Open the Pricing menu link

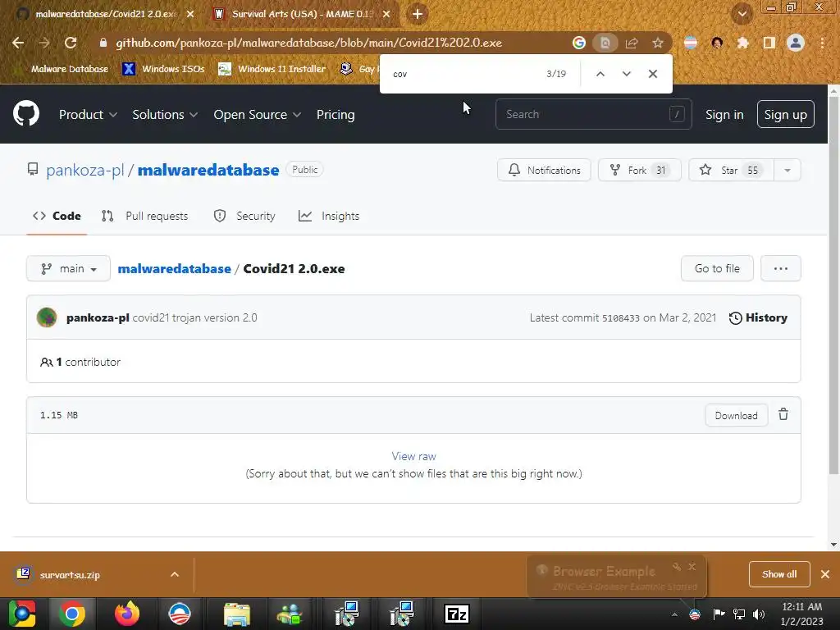pyautogui.click(x=336, y=114)
